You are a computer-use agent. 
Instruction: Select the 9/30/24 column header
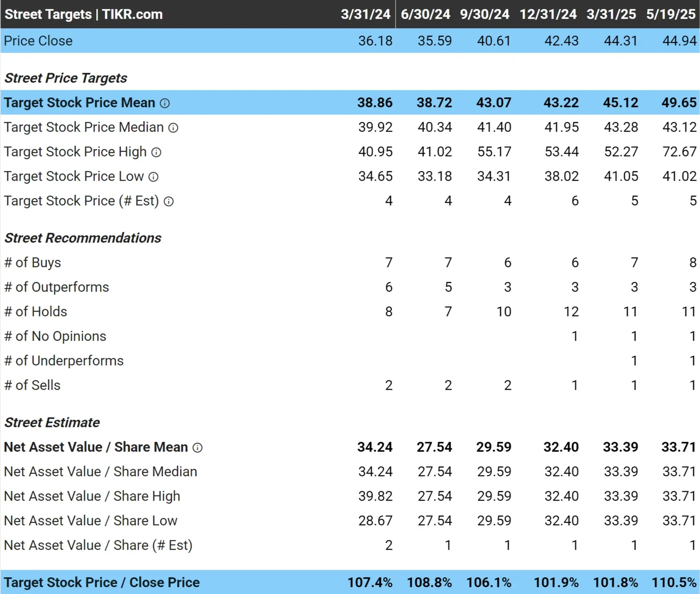pos(485,14)
